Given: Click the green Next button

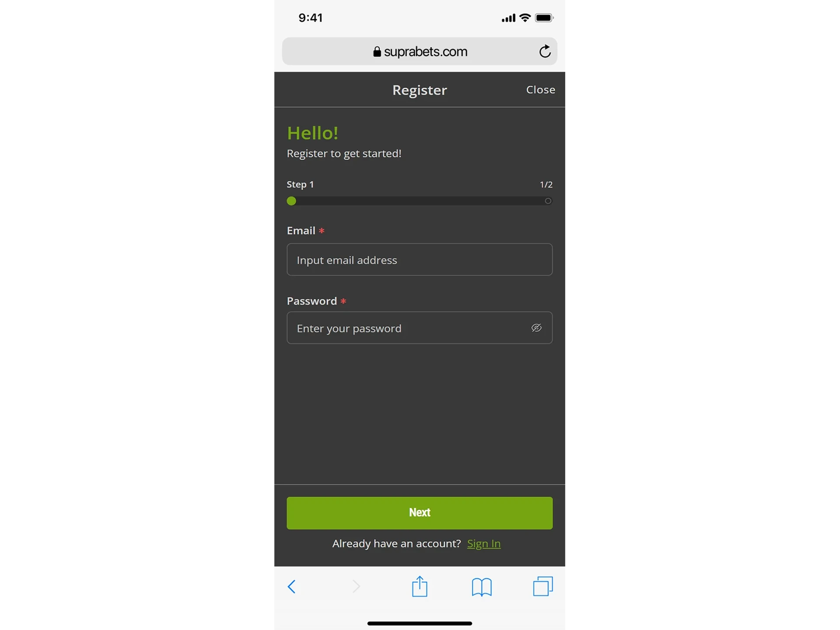Looking at the screenshot, I should tap(419, 512).
